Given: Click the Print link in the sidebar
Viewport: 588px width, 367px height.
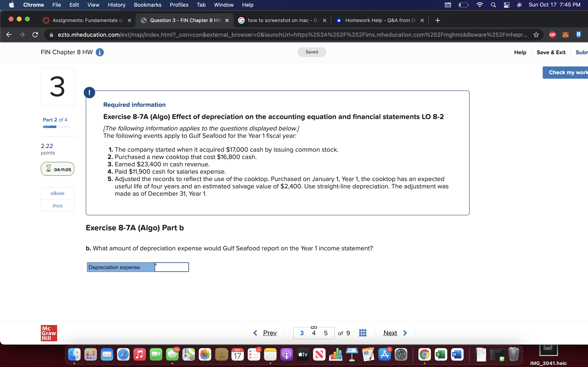Looking at the screenshot, I should point(57,206).
